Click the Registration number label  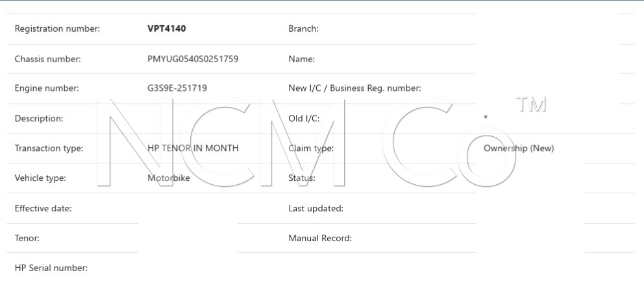56,29
